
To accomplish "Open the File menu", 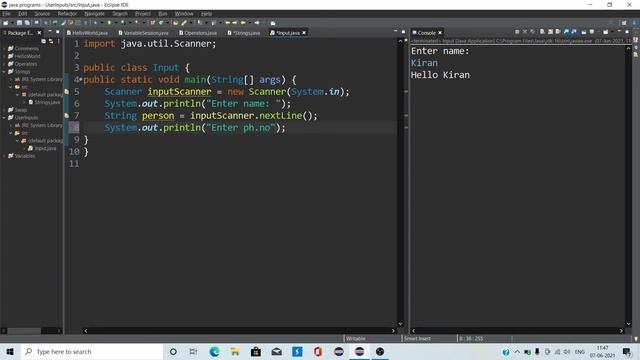I will [x=6, y=13].
